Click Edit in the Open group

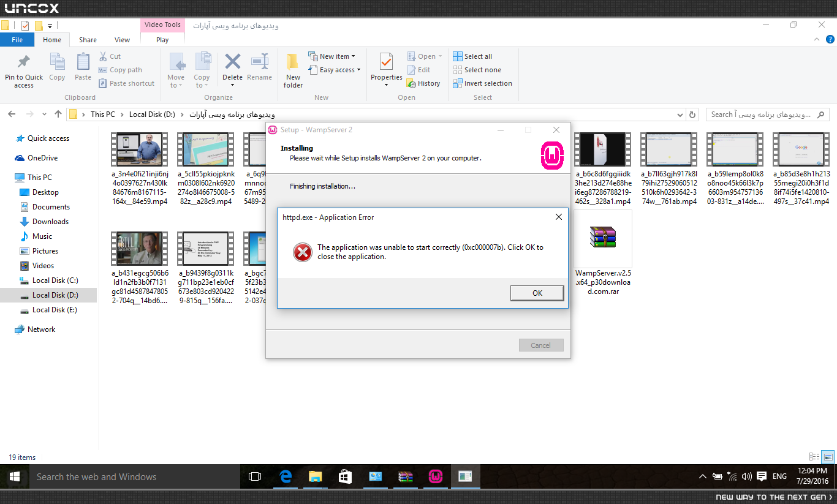[418, 70]
